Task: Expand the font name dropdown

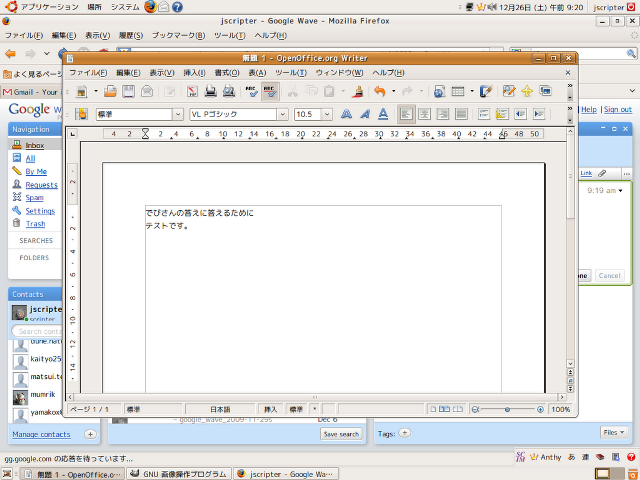Action: (x=282, y=114)
